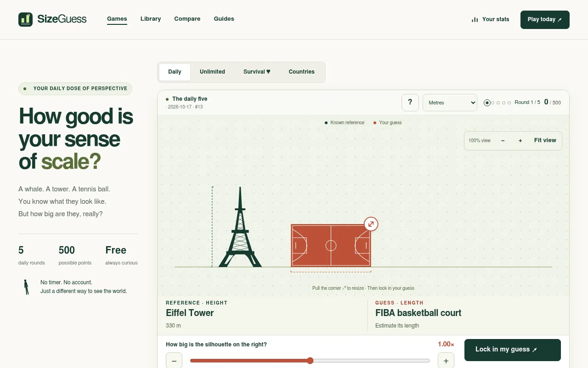Switch to the Unlimited mode tab

pyautogui.click(x=212, y=72)
